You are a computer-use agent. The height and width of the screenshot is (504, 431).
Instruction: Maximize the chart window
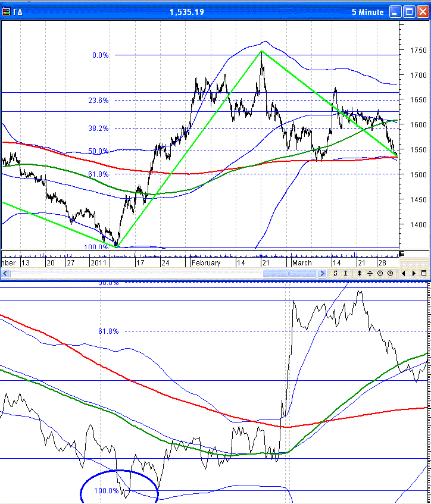click(409, 11)
